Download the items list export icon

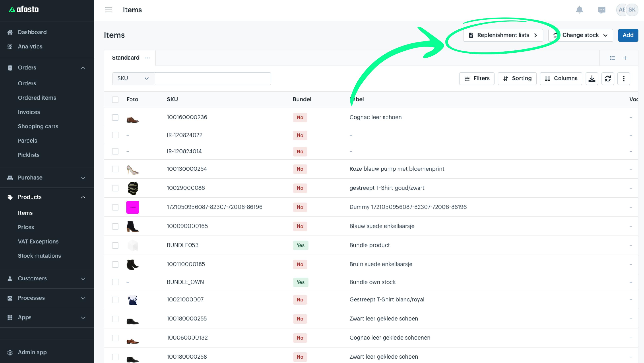tap(592, 79)
